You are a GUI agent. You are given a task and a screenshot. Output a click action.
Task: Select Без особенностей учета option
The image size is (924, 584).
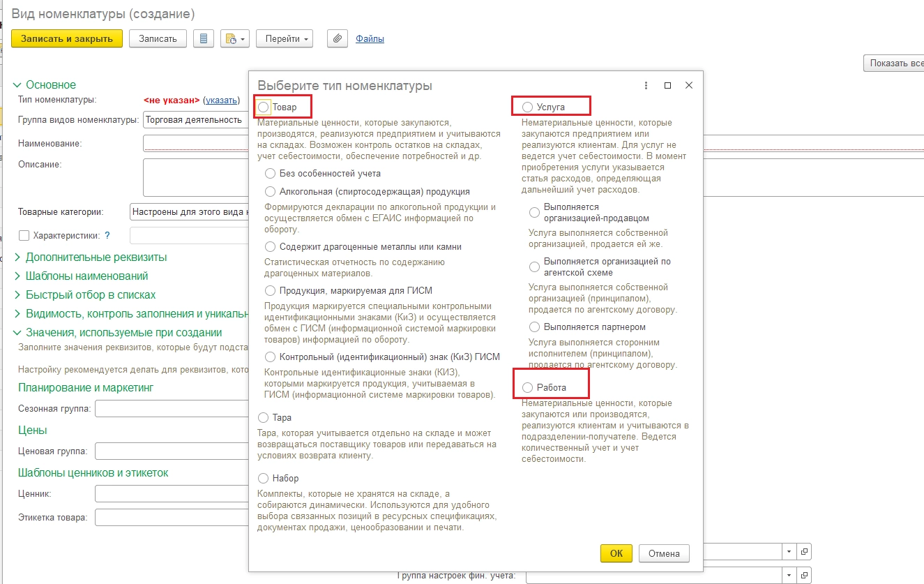(x=271, y=173)
